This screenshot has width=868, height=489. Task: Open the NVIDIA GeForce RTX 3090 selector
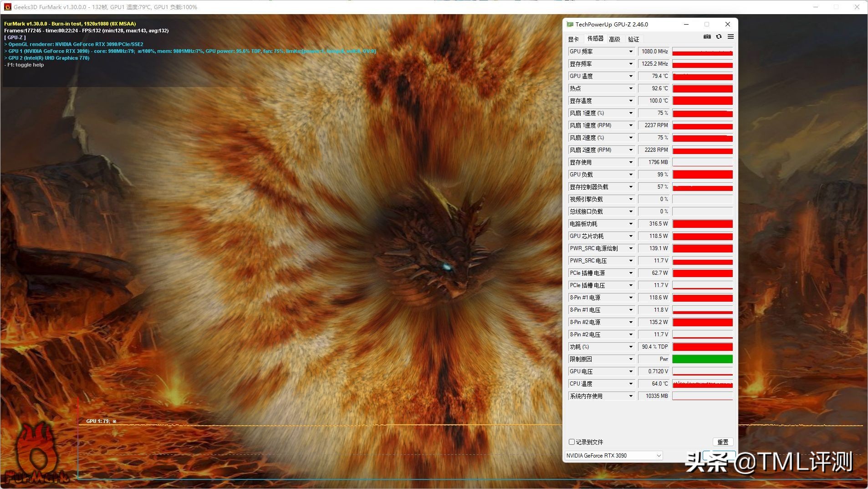[613, 455]
